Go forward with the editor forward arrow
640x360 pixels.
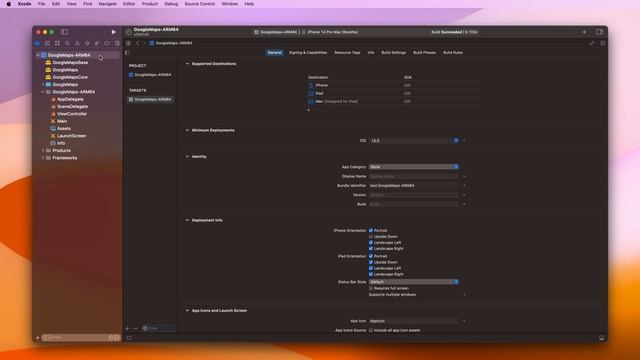point(144,43)
